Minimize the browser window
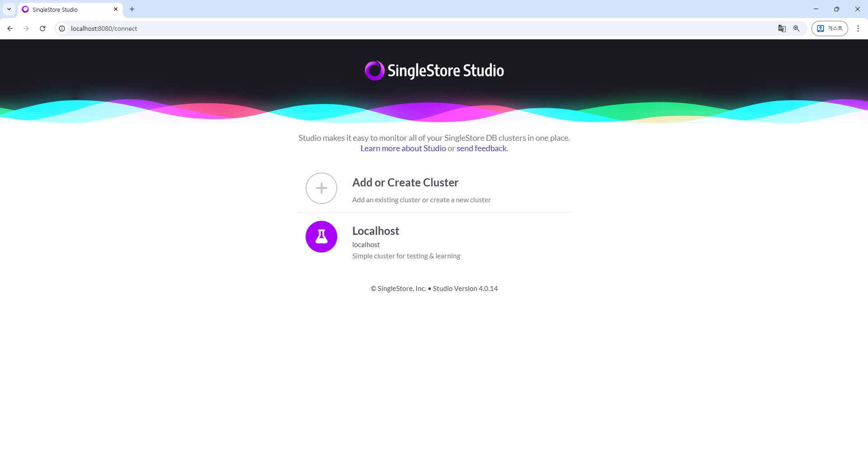The image size is (868, 467). pos(816,9)
